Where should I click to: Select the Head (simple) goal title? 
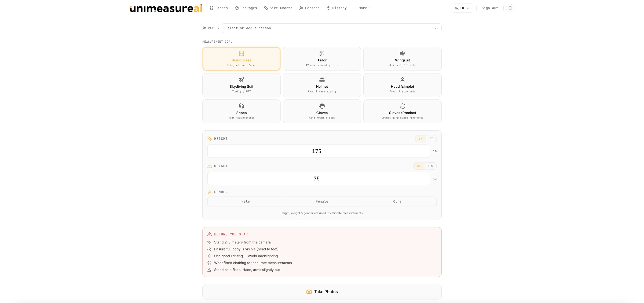(x=402, y=87)
